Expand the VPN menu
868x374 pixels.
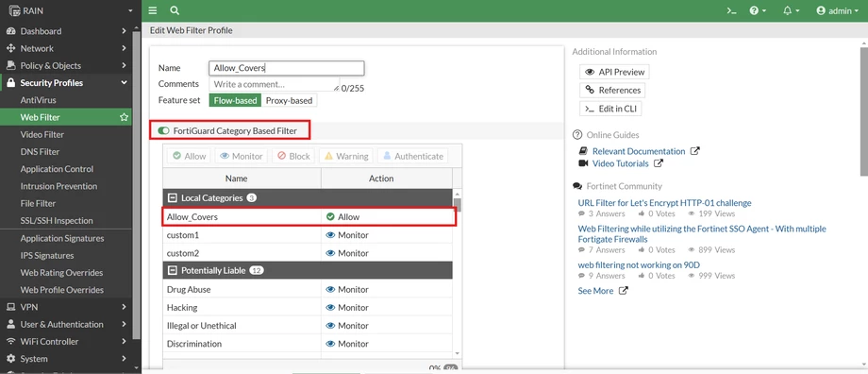66,307
